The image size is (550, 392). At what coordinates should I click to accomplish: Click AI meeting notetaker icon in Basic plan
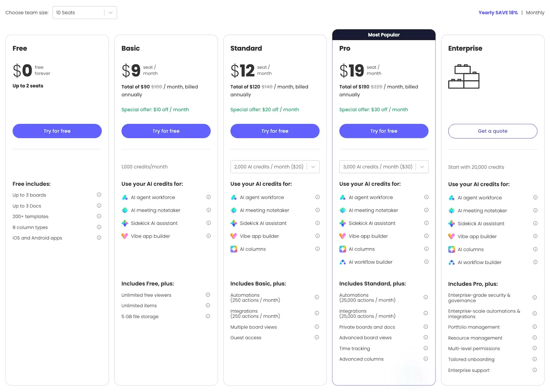[x=125, y=210]
